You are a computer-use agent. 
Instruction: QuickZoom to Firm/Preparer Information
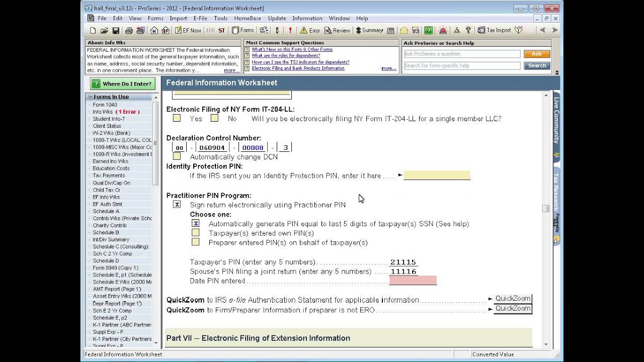click(x=513, y=309)
